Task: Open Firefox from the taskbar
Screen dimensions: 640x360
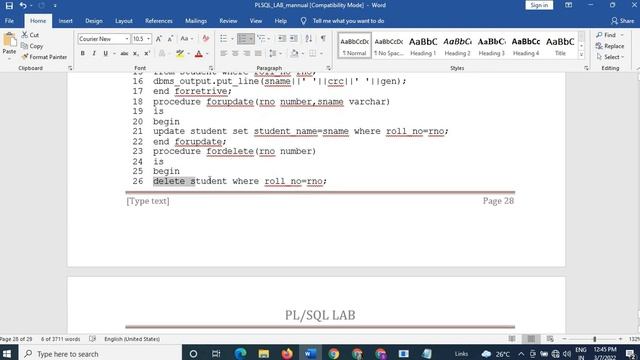Action: click(287, 354)
